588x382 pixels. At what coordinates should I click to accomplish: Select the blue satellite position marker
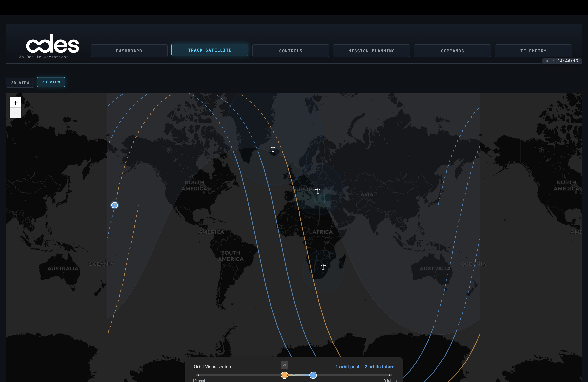click(114, 205)
